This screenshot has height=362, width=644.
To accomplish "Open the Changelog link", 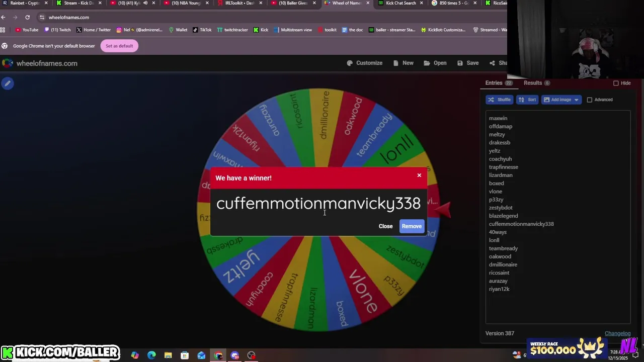I will pyautogui.click(x=617, y=333).
